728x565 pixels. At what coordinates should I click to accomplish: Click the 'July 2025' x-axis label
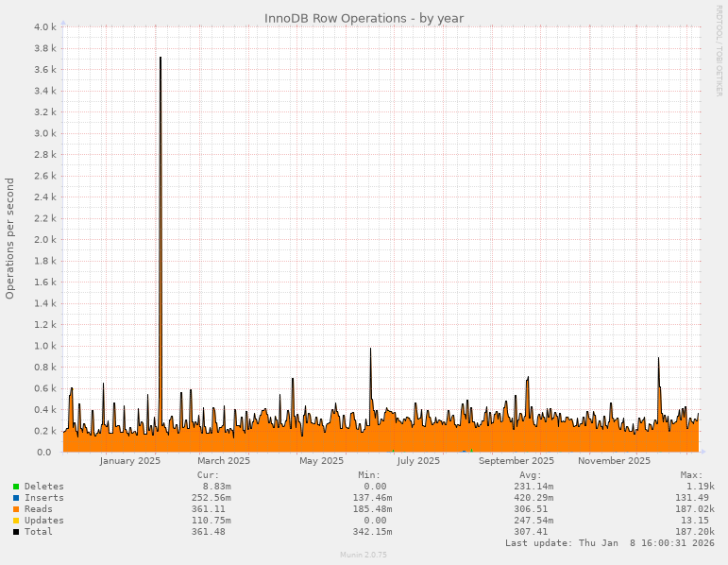(x=418, y=461)
